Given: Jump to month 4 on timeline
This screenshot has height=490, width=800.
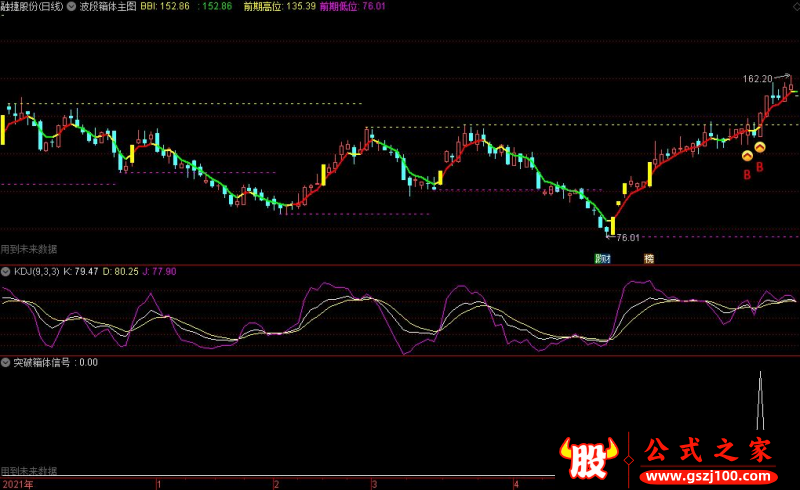Looking at the screenshot, I should (516, 484).
